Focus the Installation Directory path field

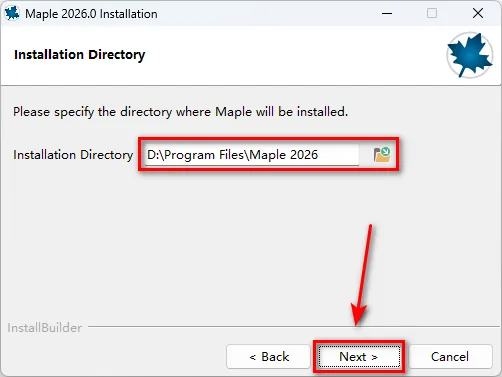pos(252,155)
